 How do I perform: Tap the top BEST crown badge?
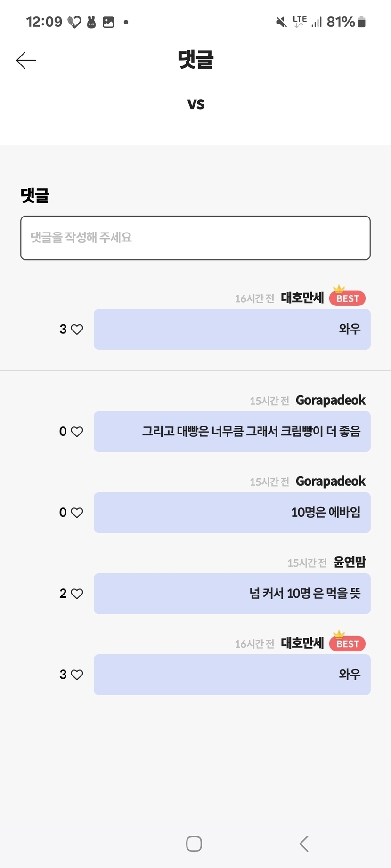point(347,297)
